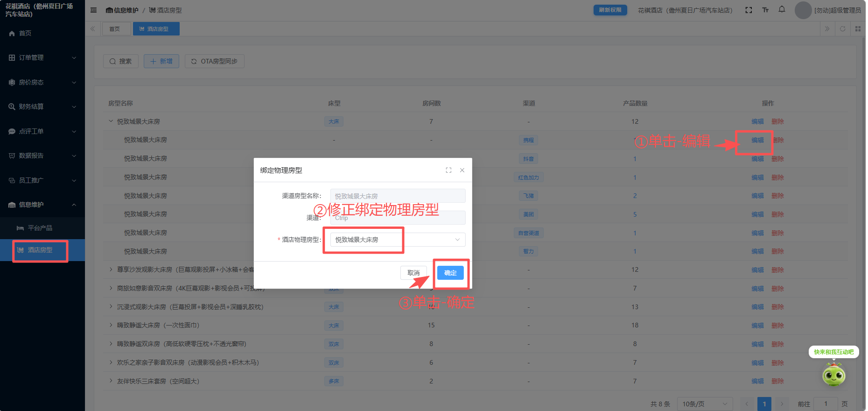868x411 pixels.
Task: Collapse the 悦致城景大床房 parent row
Action: [111, 121]
